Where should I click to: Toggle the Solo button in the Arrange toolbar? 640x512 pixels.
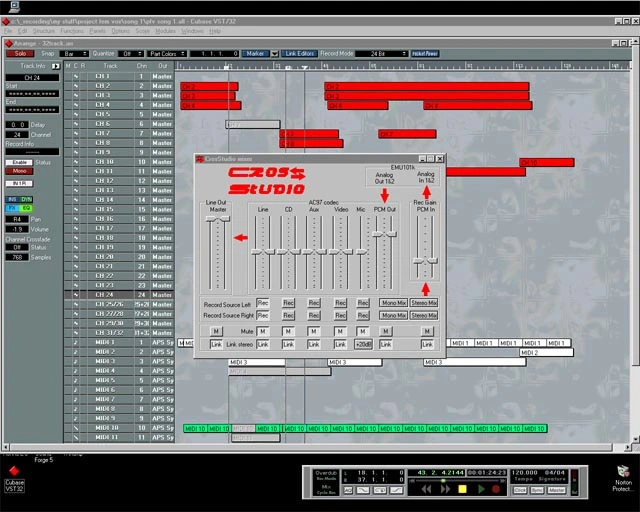coord(20,53)
